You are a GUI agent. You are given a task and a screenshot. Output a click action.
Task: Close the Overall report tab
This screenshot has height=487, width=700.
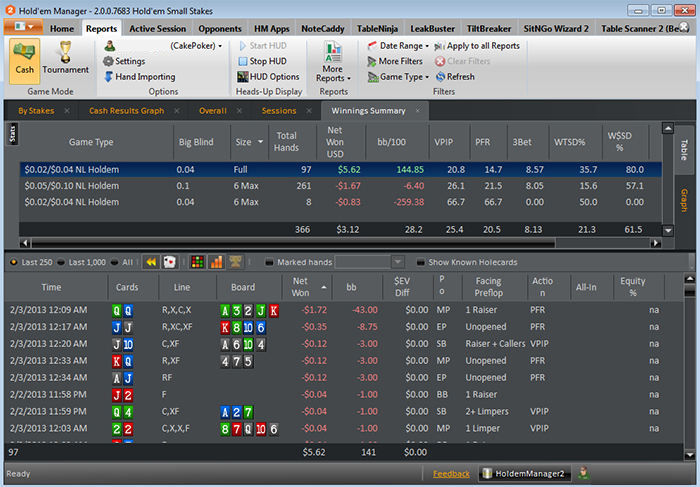point(239,110)
